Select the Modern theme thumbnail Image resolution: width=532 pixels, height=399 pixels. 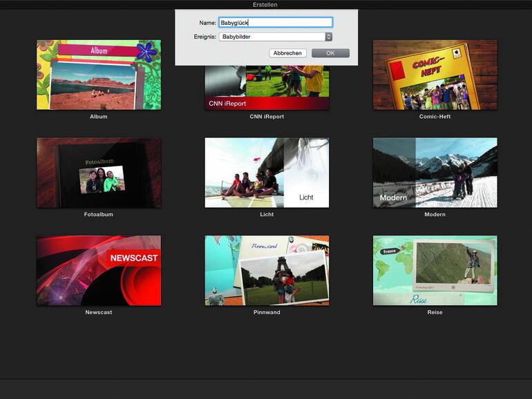[435, 173]
